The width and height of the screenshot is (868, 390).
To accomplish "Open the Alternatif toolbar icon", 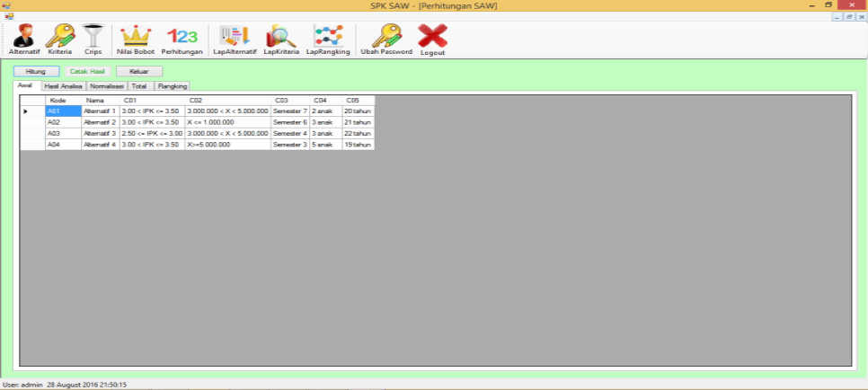I will [23, 40].
